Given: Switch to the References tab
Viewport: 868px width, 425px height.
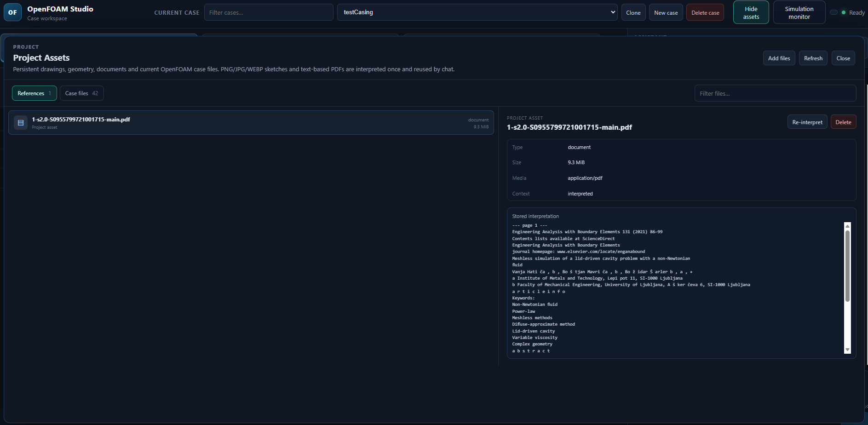Looking at the screenshot, I should (34, 93).
